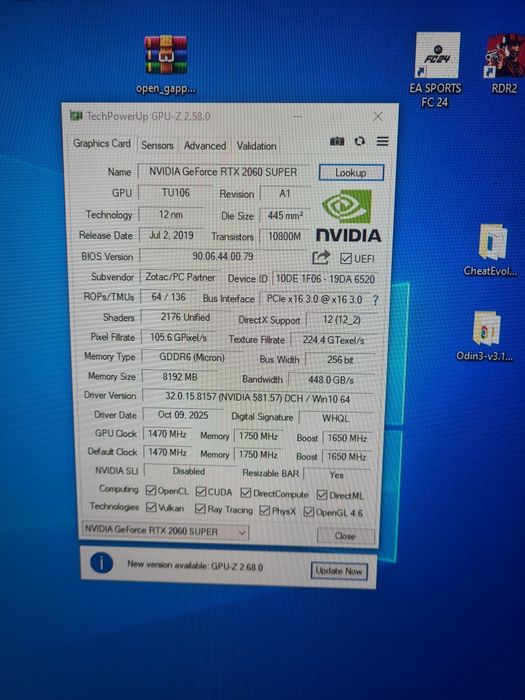Viewport: 525px width, 700px height.
Task: Click the BIOS Version field 90.06.44.00.79
Action: (x=223, y=256)
